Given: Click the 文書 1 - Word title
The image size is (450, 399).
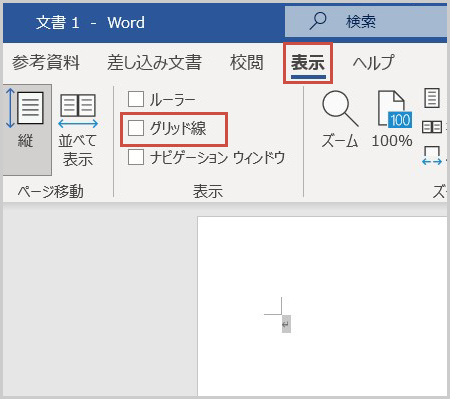Looking at the screenshot, I should (x=90, y=23).
